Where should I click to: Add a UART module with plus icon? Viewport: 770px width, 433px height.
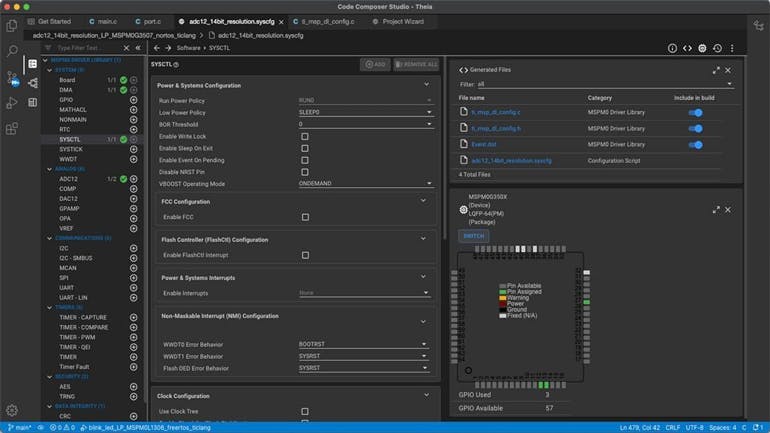(x=134, y=288)
